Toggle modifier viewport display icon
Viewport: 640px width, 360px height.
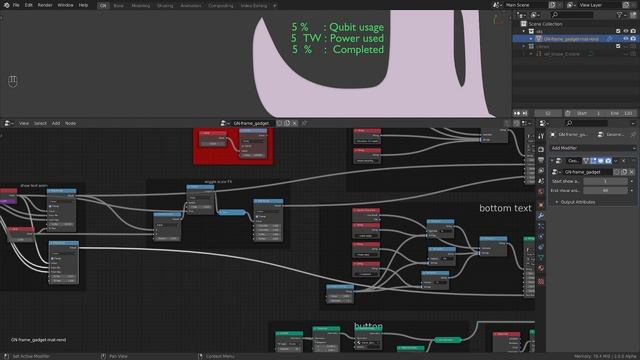(x=601, y=161)
